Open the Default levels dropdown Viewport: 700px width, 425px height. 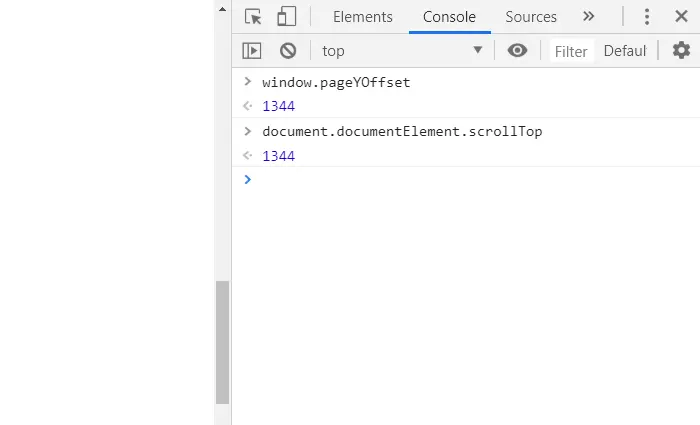(x=625, y=51)
